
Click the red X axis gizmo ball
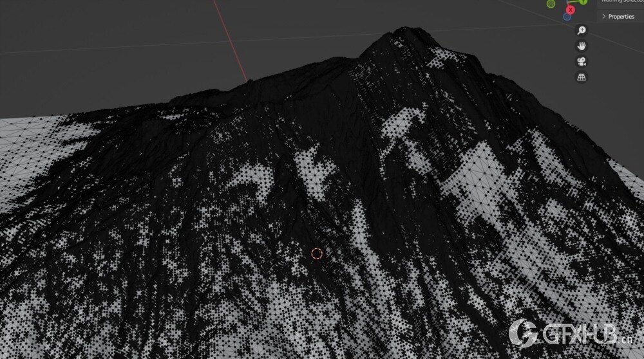click(x=571, y=10)
